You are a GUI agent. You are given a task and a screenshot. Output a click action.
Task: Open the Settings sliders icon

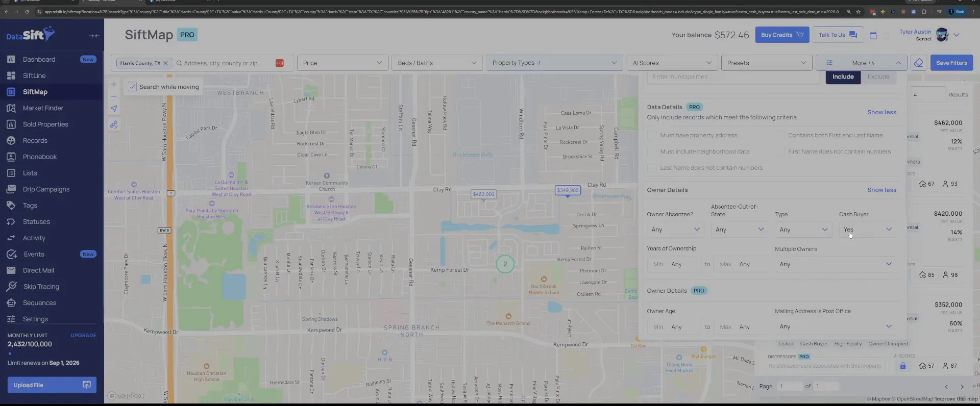(x=11, y=319)
